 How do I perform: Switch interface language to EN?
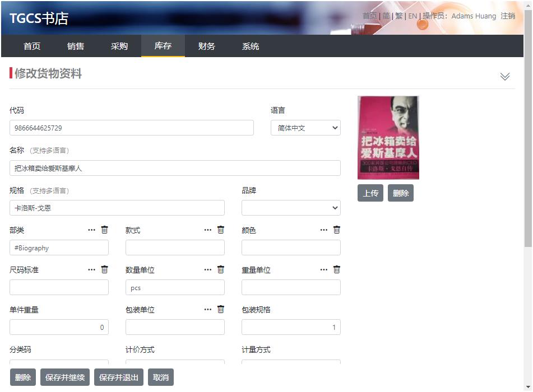point(413,16)
